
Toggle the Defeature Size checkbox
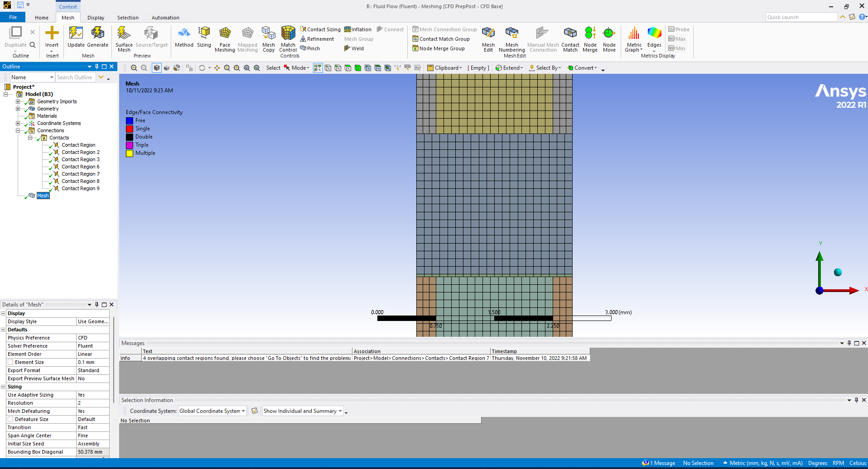[10, 419]
